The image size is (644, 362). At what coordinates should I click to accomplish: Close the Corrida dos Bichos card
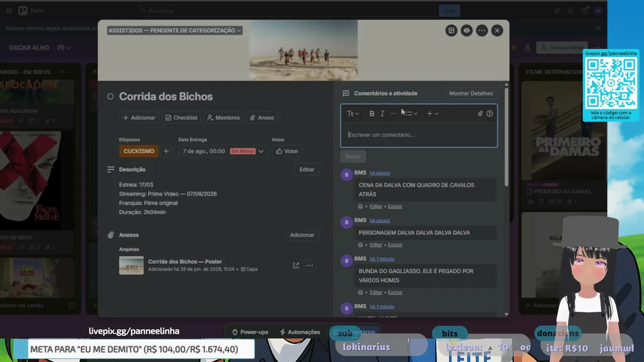[x=497, y=31]
